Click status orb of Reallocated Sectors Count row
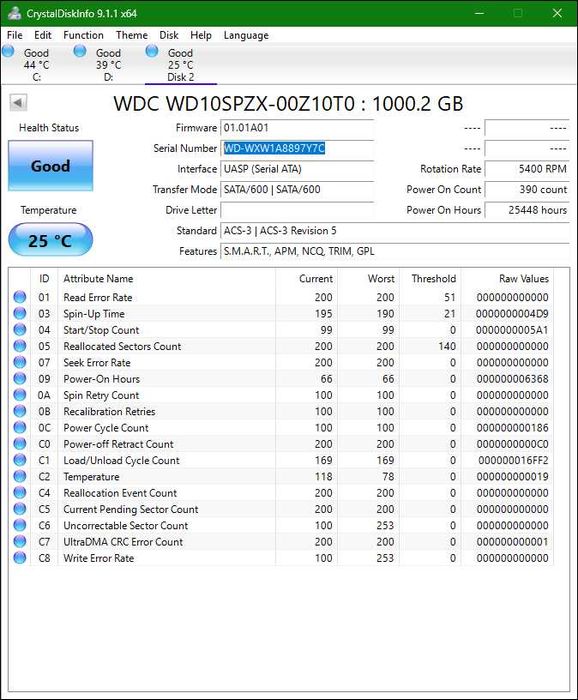Viewport: 578px width, 700px height. [20, 346]
